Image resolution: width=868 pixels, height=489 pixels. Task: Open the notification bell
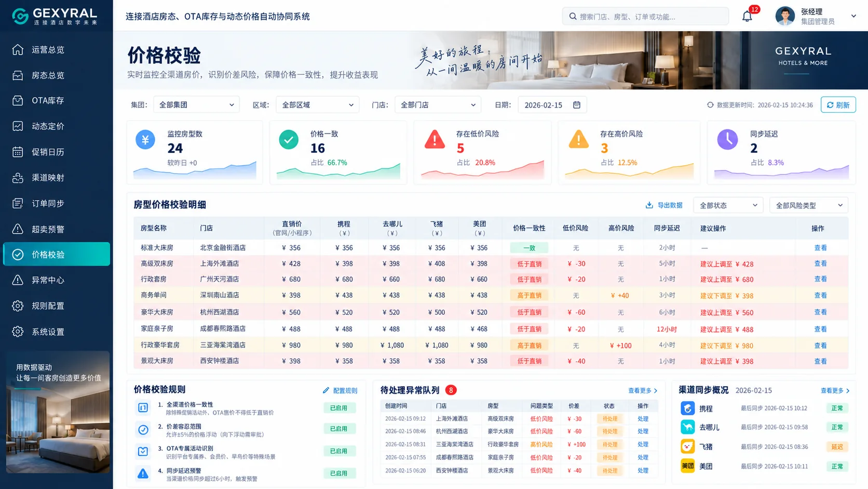(747, 16)
